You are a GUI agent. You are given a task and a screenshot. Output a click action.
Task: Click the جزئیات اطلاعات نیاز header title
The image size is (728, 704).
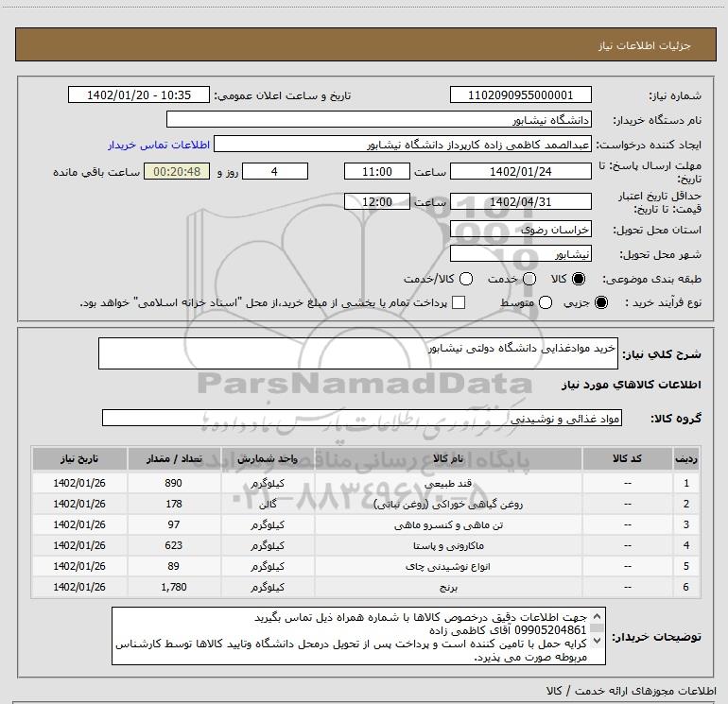(x=644, y=45)
